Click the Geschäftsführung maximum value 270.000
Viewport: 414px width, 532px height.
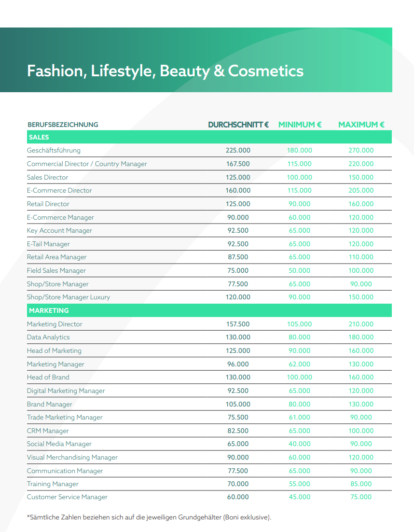pyautogui.click(x=361, y=150)
